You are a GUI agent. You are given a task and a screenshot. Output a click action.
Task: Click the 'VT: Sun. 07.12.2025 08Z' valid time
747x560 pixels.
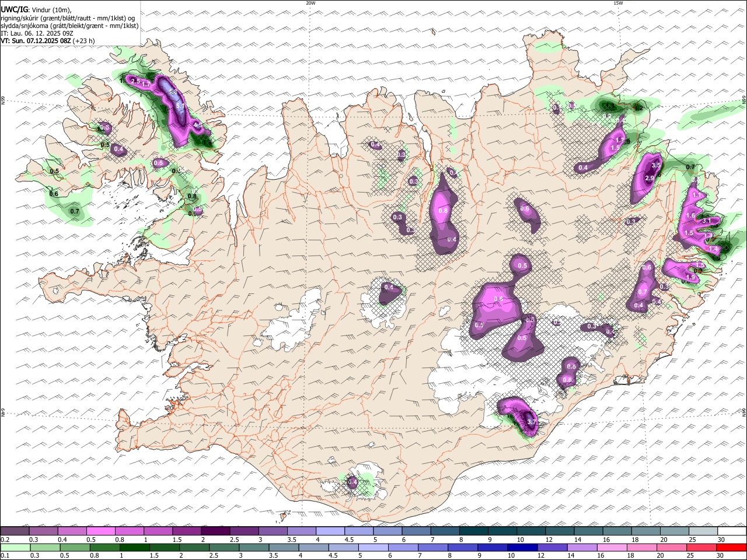tap(36, 41)
